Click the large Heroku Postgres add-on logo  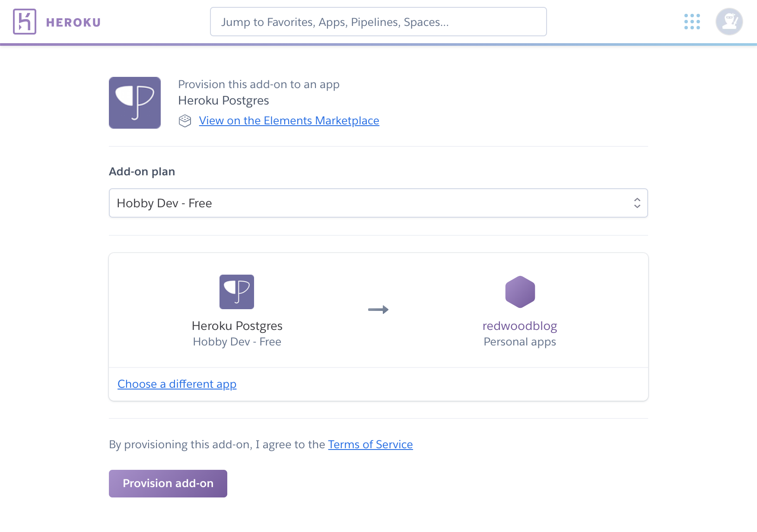(x=135, y=103)
